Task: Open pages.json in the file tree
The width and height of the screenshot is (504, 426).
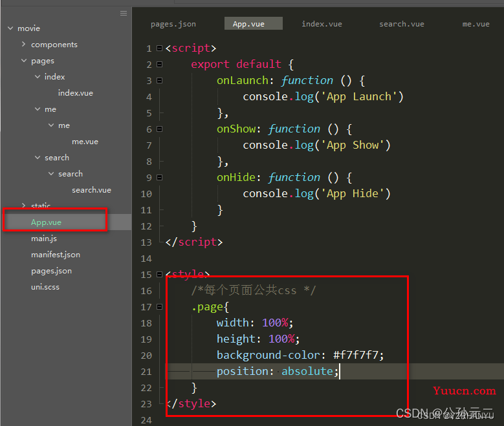Action: pos(51,271)
